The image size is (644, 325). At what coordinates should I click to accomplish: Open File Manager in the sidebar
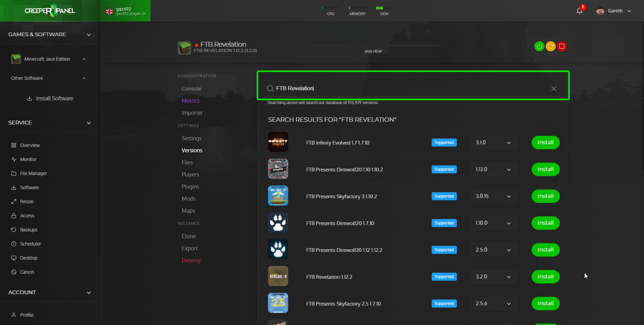coord(33,174)
